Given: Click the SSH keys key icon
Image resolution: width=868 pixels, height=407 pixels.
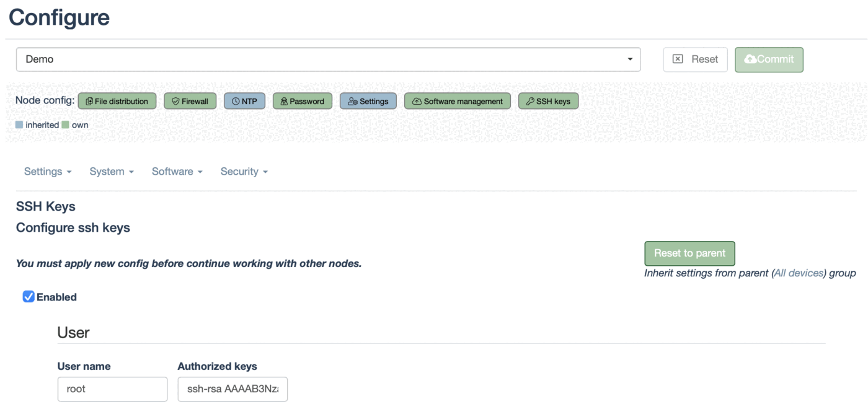Looking at the screenshot, I should [x=530, y=102].
